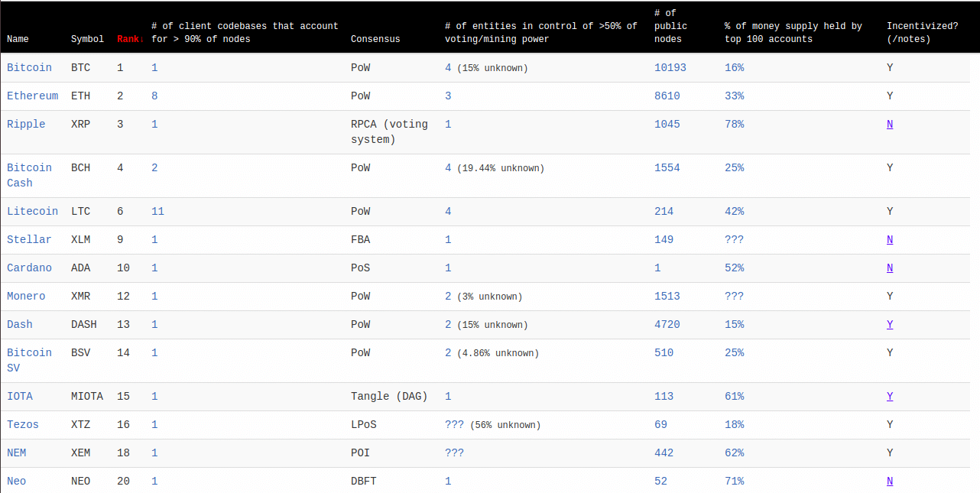Open the IOTA link
This screenshot has height=493, width=980.
(20, 396)
